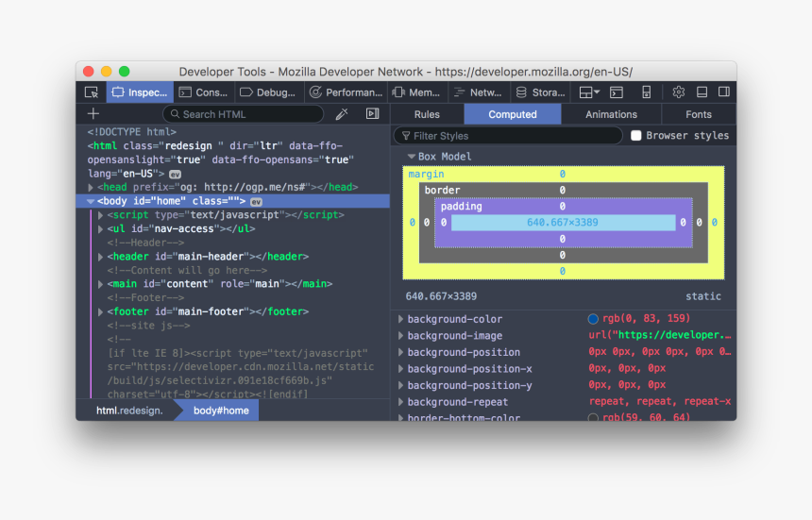Viewport: 812px width, 520px height.
Task: Click the ev badge on body element
Action: point(256,202)
